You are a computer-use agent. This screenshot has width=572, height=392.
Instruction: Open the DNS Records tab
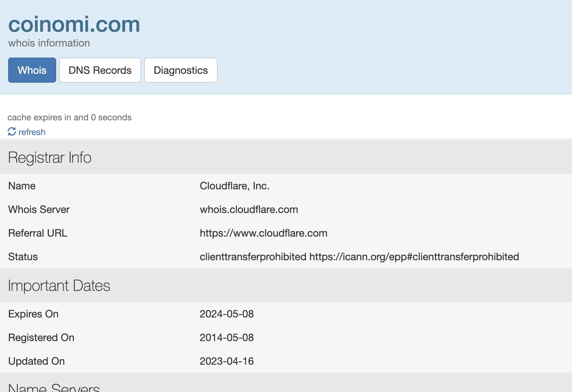click(100, 70)
